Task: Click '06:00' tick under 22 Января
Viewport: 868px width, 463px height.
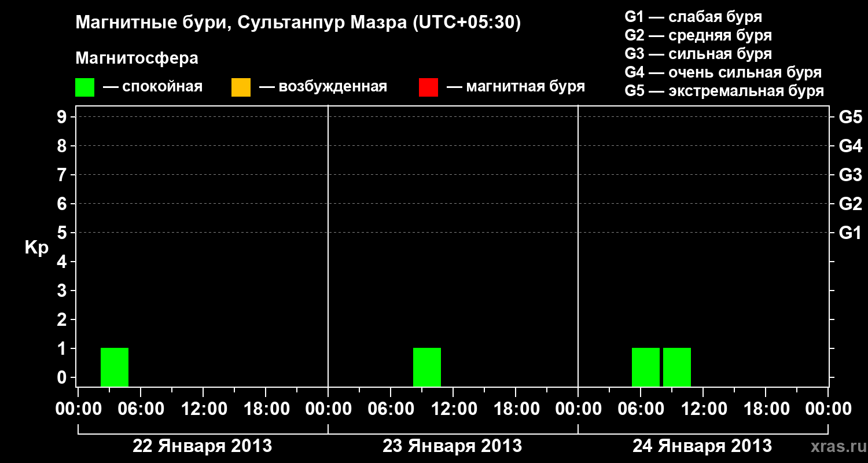Action: 141,409
